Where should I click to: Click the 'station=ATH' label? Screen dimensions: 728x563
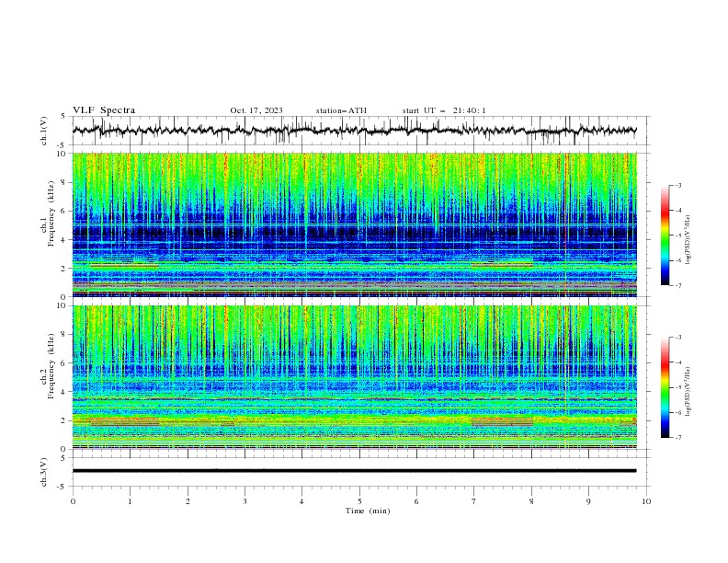341,110
